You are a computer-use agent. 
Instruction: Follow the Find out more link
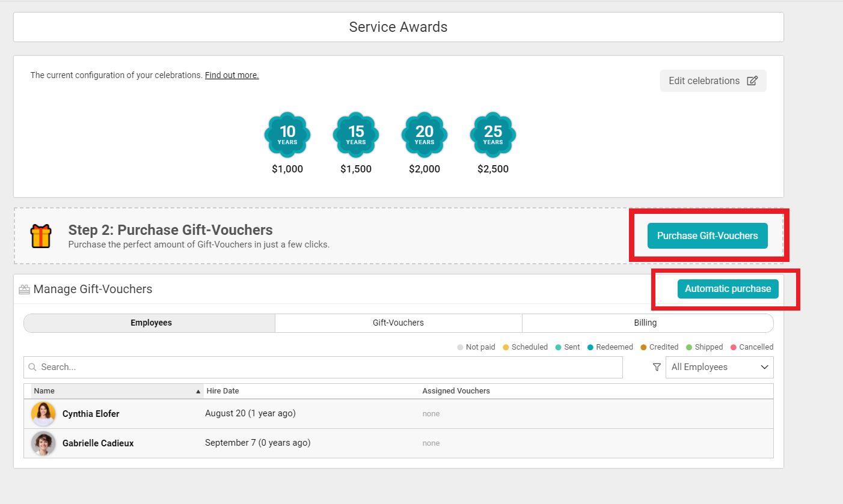(231, 75)
